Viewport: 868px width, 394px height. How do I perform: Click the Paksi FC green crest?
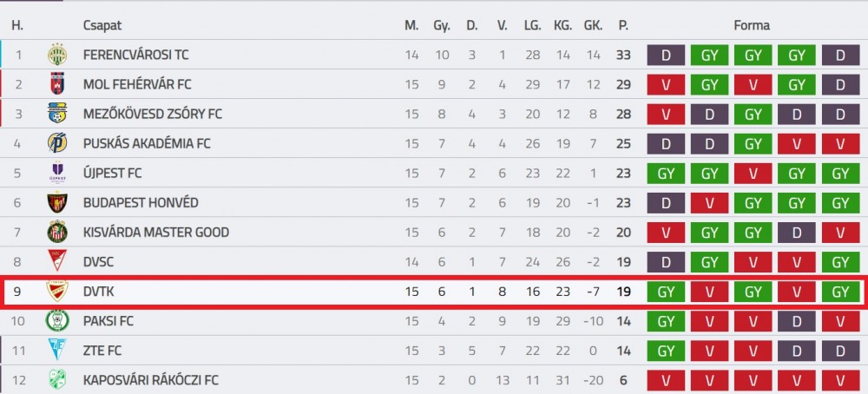coord(57,320)
